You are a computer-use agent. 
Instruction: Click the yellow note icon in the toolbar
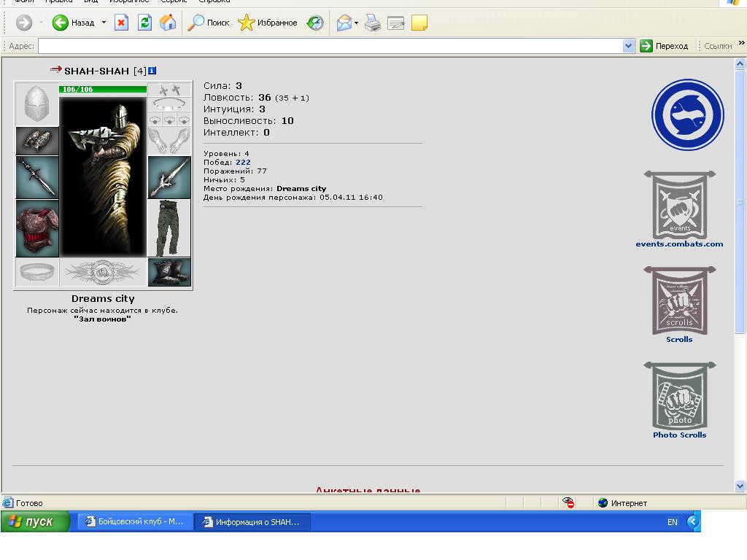coord(419,23)
